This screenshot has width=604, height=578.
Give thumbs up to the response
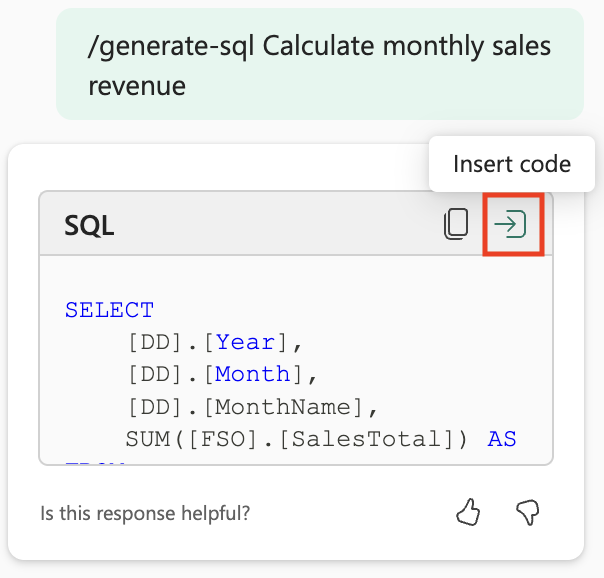tap(468, 512)
